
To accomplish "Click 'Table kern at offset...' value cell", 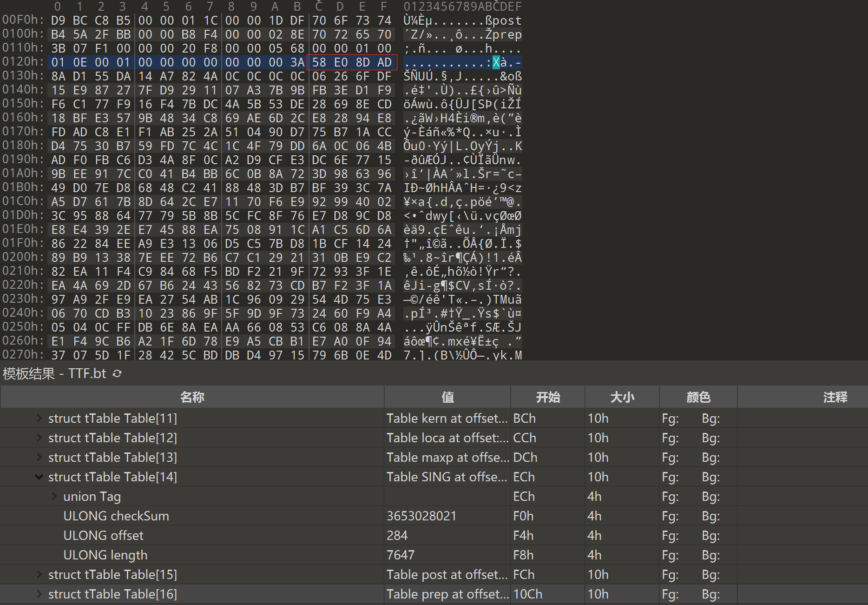I will click(x=447, y=418).
